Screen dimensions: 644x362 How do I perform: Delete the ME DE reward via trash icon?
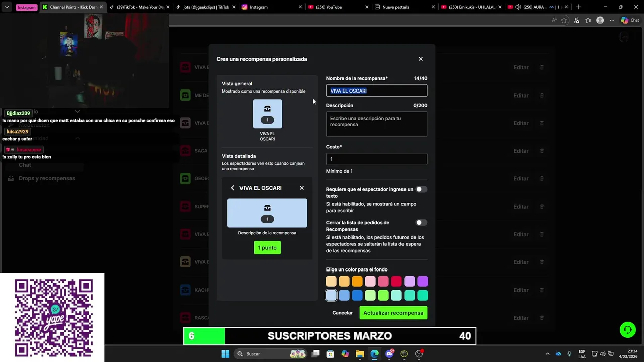[542, 95]
